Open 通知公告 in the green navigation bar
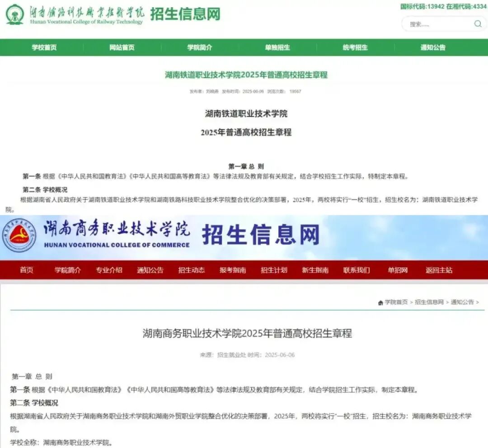 coord(433,47)
